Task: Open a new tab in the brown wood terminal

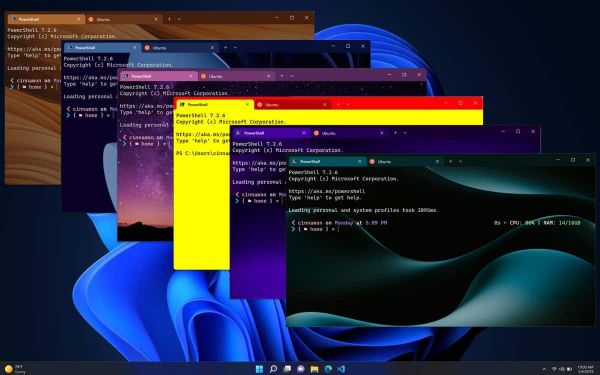Action: [x=169, y=19]
